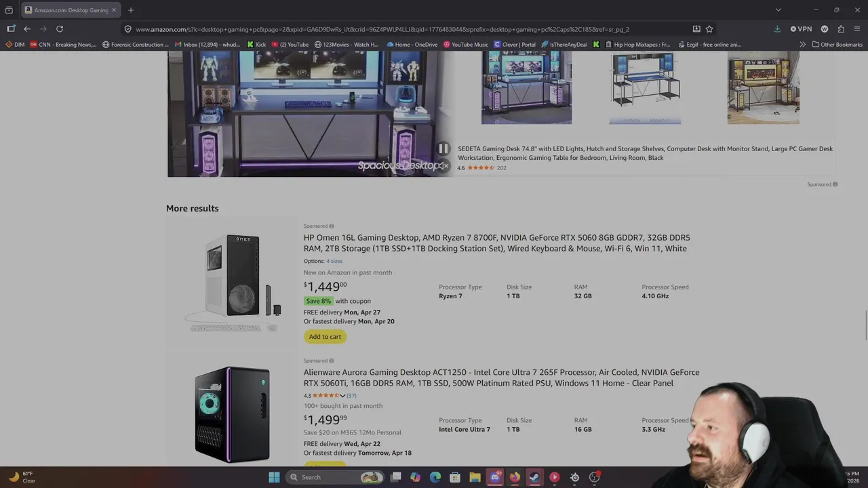Show site security shield info
Image resolution: width=868 pixels, height=488 pixels.
(127, 29)
